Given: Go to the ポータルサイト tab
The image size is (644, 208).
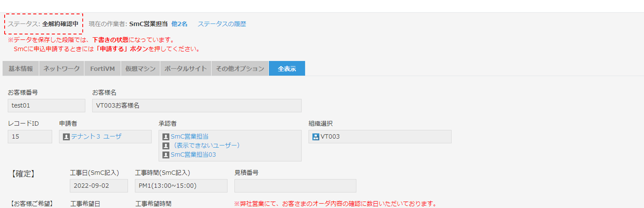Looking at the screenshot, I should pos(186,68).
